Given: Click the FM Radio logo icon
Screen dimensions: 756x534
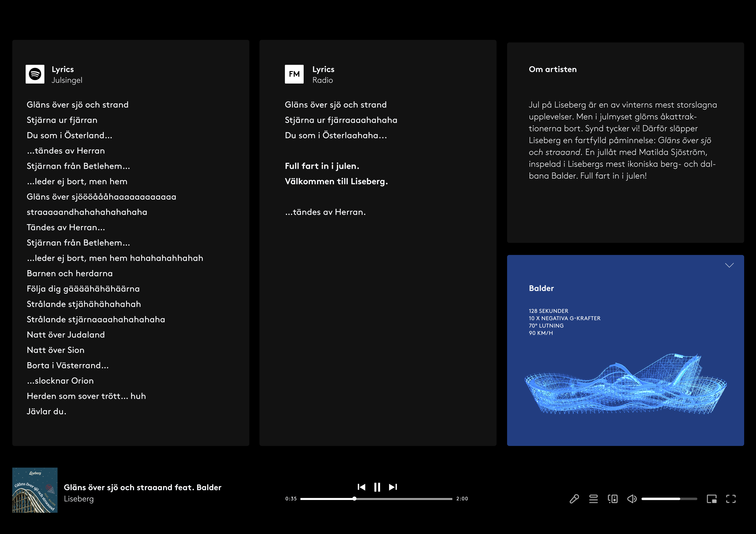Looking at the screenshot, I should tap(294, 74).
